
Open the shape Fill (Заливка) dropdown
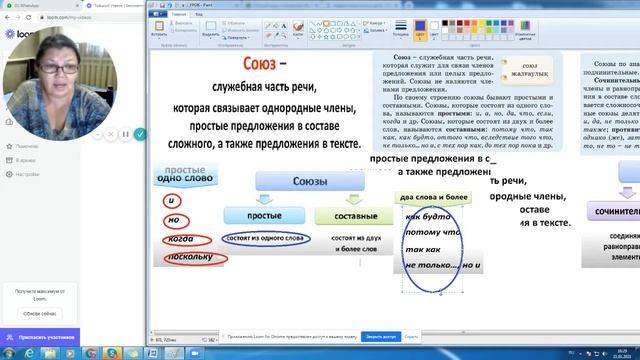(x=375, y=30)
